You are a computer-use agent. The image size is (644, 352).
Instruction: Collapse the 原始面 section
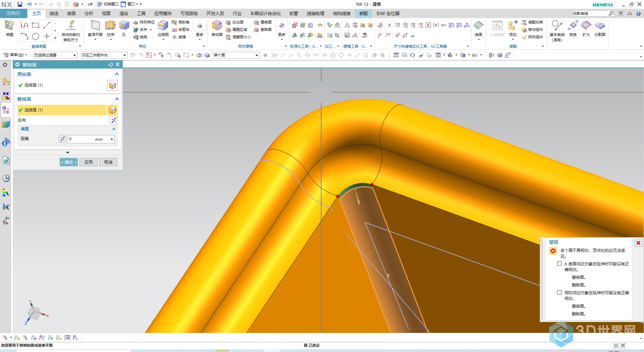(x=117, y=74)
